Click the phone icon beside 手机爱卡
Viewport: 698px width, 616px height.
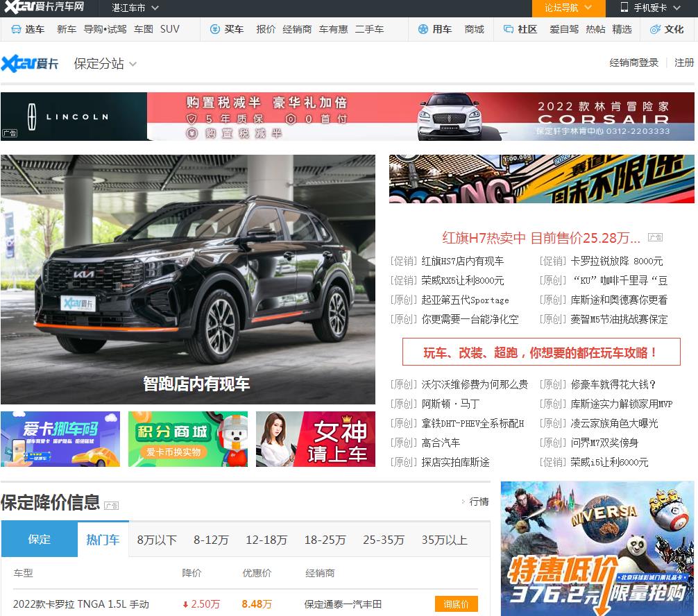coord(624,7)
